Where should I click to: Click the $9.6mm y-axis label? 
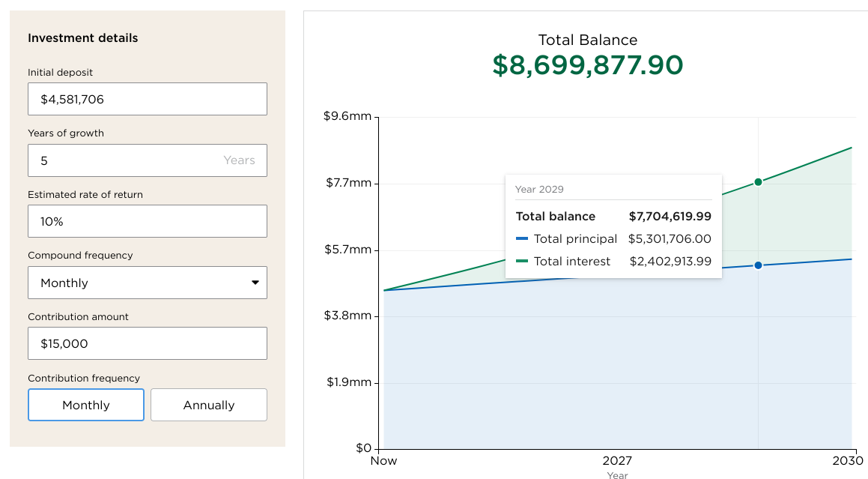click(x=347, y=116)
